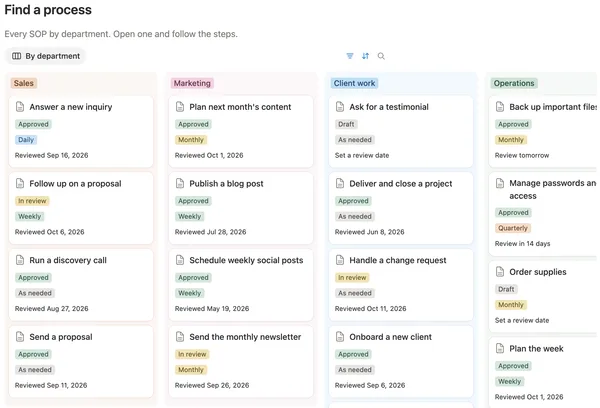This screenshot has height=408, width=600.
Task: Click the page icon on Answer a new inquiry
Action: 20,107
